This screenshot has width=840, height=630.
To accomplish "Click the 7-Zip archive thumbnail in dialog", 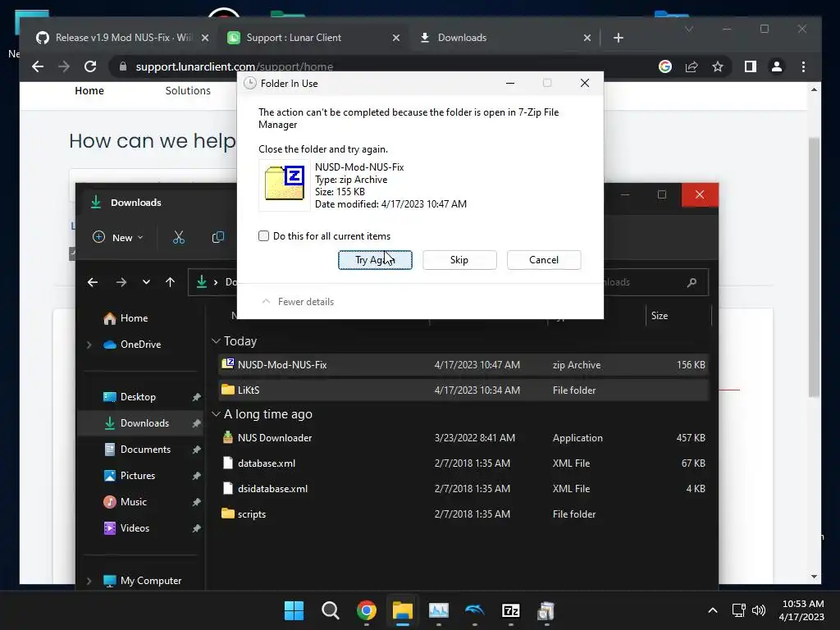I will point(284,184).
